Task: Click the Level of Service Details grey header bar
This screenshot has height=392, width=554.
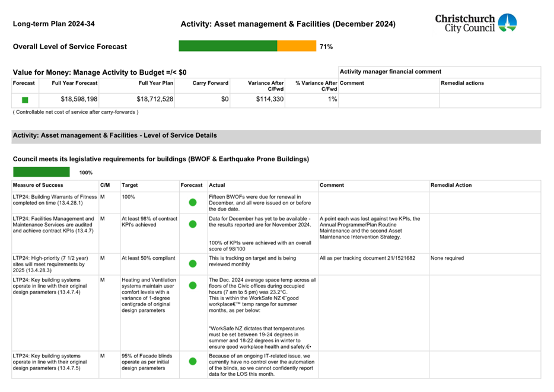Action: [276, 136]
